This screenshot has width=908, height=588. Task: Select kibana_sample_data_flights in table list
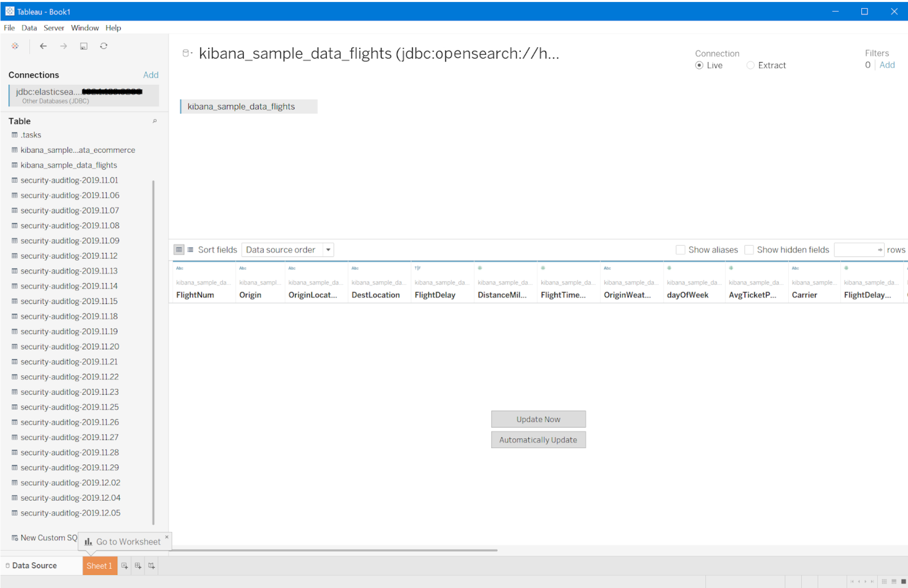pos(69,165)
